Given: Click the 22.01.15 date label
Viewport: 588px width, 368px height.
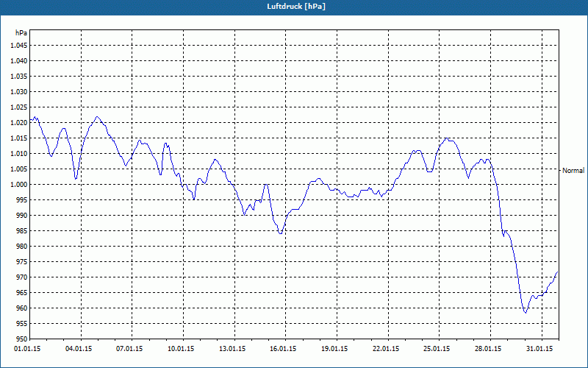Looking at the screenshot, I should point(386,349).
